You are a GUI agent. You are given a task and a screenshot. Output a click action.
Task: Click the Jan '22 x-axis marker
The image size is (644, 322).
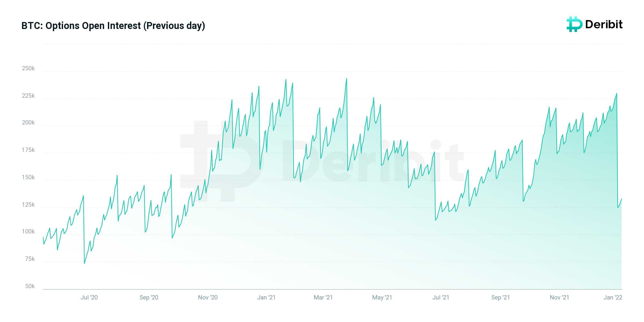(x=613, y=298)
